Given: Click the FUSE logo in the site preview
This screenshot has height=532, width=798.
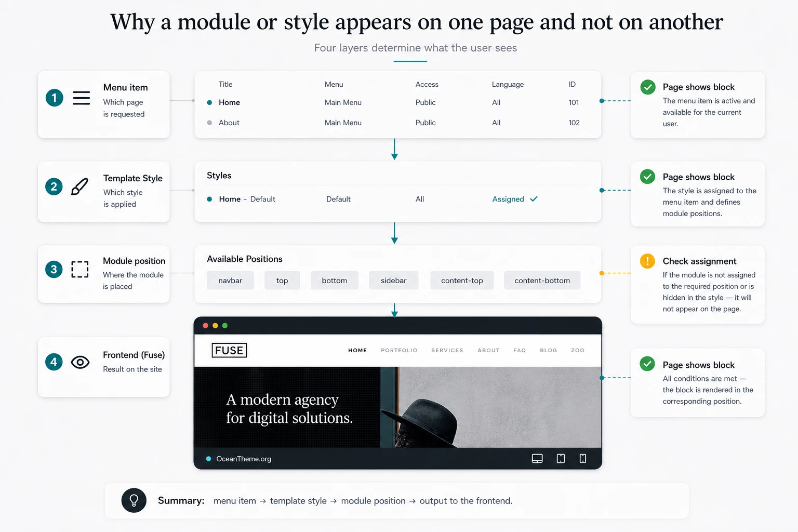Looking at the screenshot, I should tap(229, 350).
